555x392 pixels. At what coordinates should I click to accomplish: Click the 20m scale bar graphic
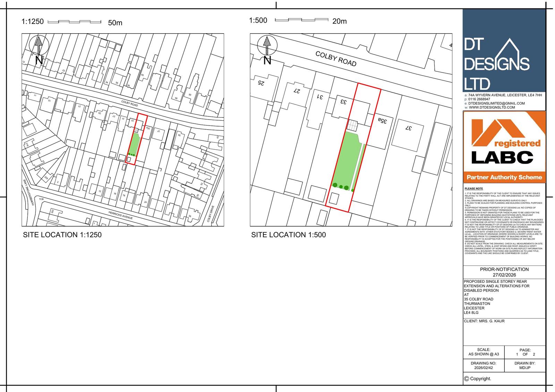301,20
